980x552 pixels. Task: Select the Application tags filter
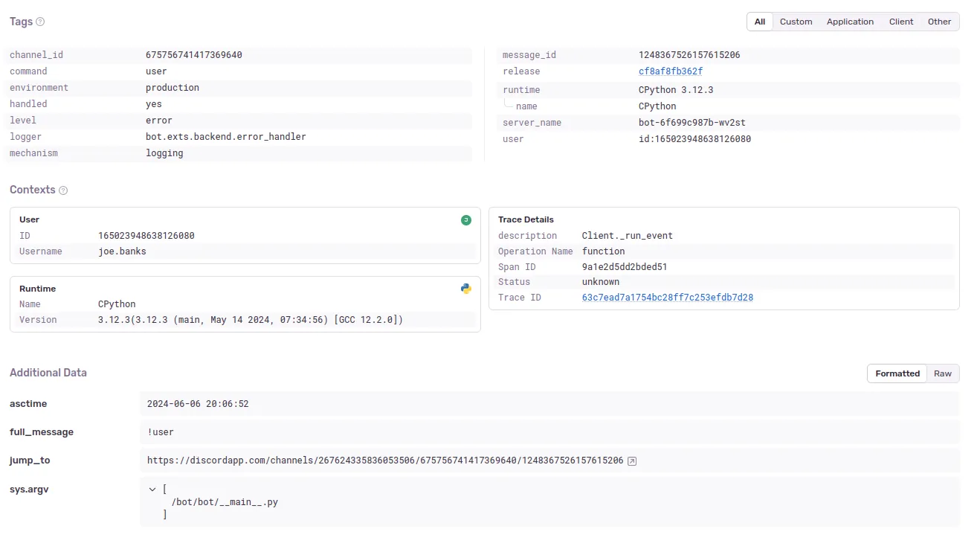pyautogui.click(x=850, y=22)
